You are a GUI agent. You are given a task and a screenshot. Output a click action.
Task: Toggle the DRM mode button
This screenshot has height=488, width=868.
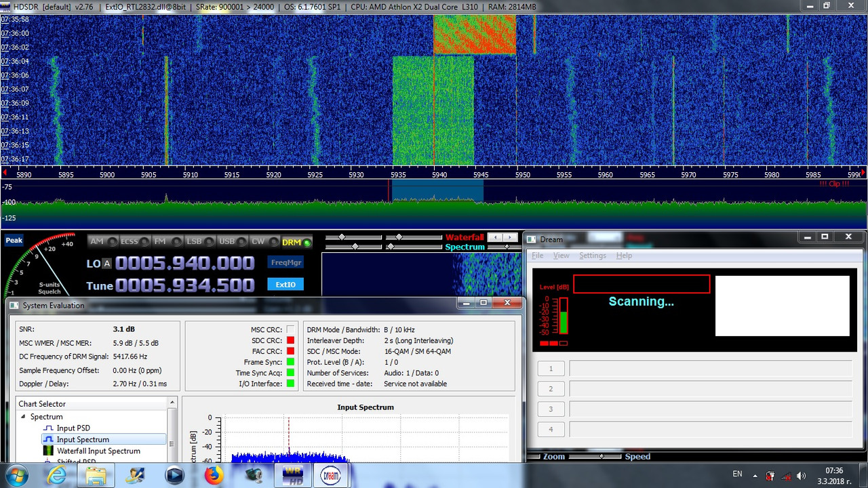tap(296, 242)
